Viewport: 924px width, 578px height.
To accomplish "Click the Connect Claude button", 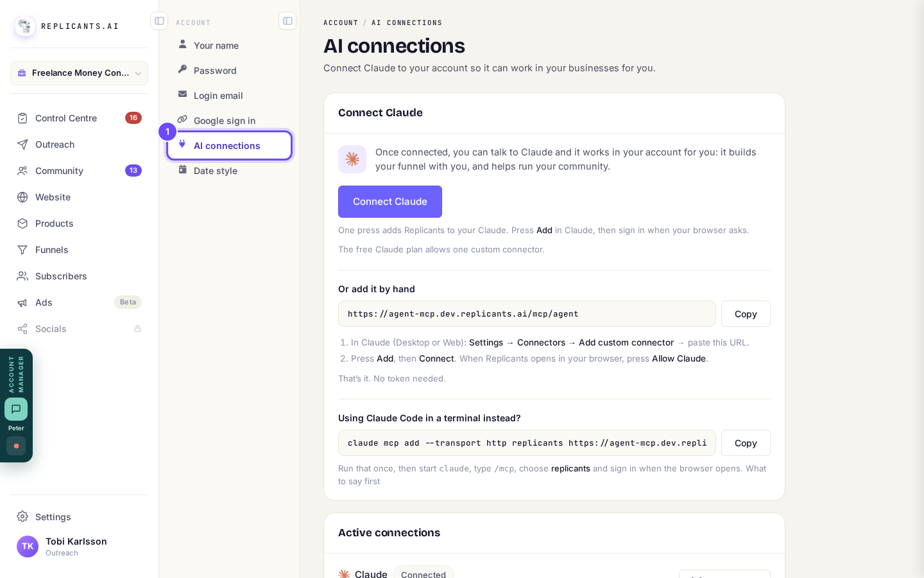I will (390, 202).
